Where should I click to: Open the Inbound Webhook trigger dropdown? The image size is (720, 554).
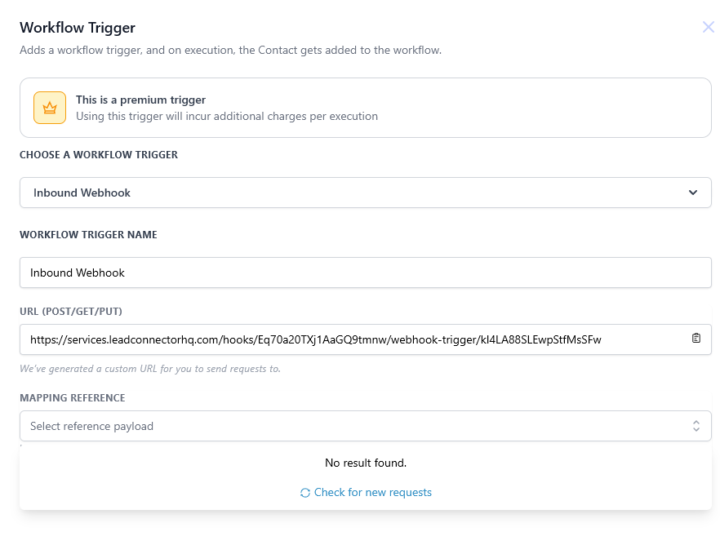click(x=366, y=192)
